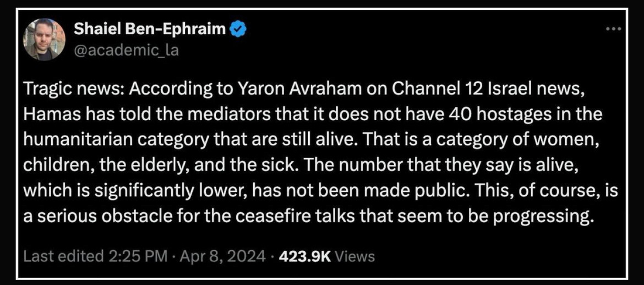The image size is (644, 285).
Task: Open Shaiel Ben-Ephraim's profile picture
Action: [44, 39]
